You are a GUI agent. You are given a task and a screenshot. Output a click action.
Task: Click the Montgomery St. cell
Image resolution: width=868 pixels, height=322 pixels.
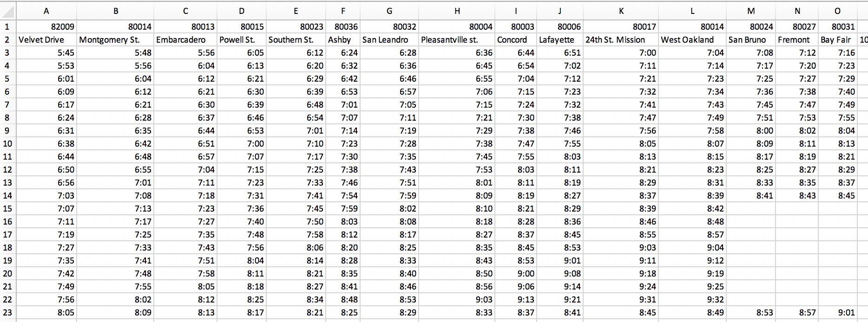[x=115, y=40]
